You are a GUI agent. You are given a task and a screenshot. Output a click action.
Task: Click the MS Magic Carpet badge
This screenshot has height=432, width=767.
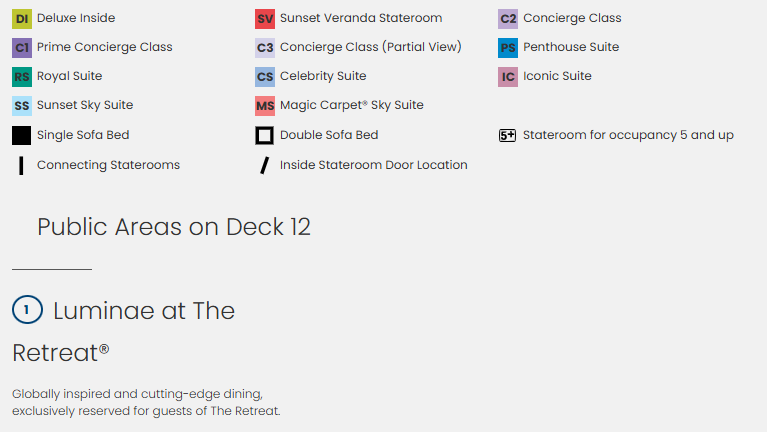point(265,105)
